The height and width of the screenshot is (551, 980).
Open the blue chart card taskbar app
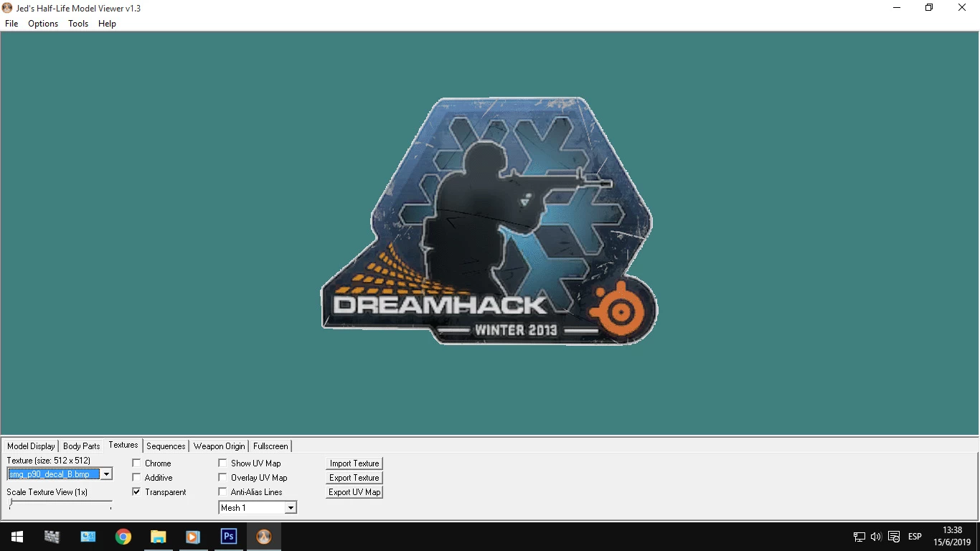tap(88, 537)
